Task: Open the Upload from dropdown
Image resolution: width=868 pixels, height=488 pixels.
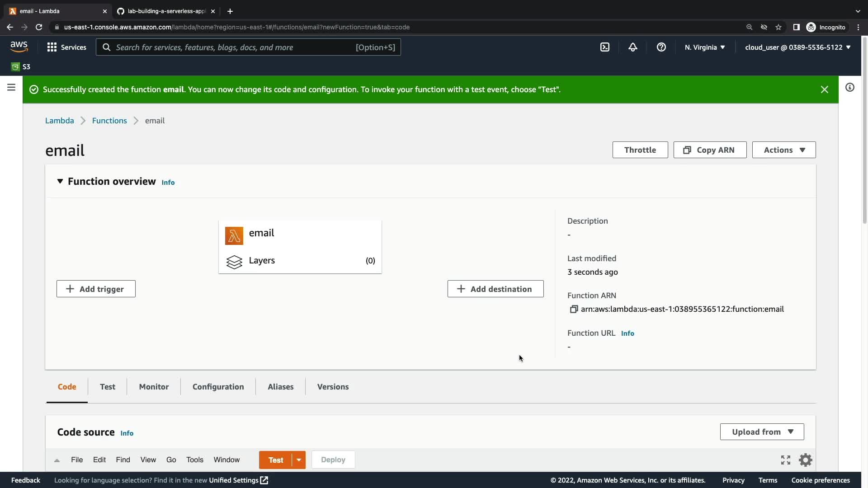Action: 762,432
